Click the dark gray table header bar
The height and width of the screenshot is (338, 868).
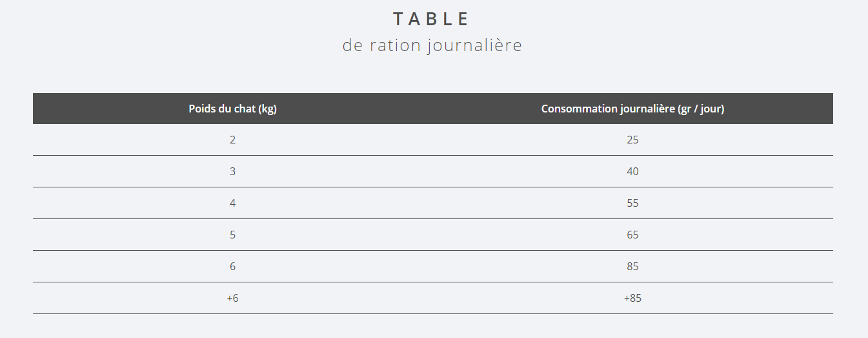click(433, 109)
